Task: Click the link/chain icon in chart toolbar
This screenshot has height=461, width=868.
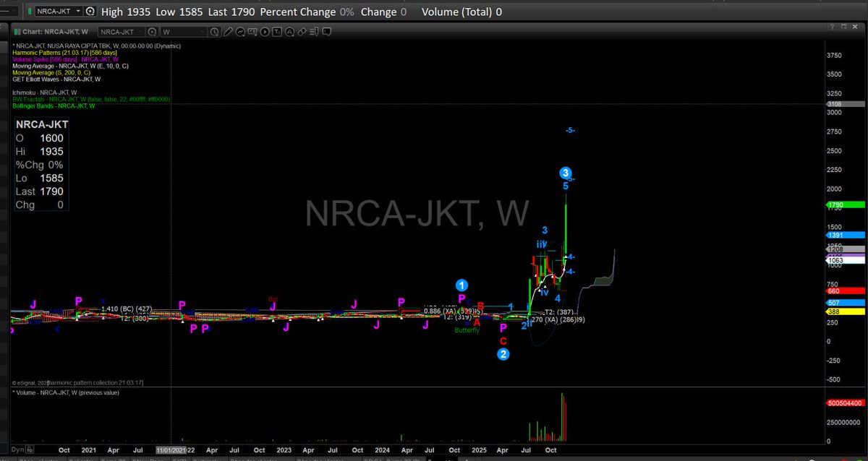Action: [x=302, y=32]
